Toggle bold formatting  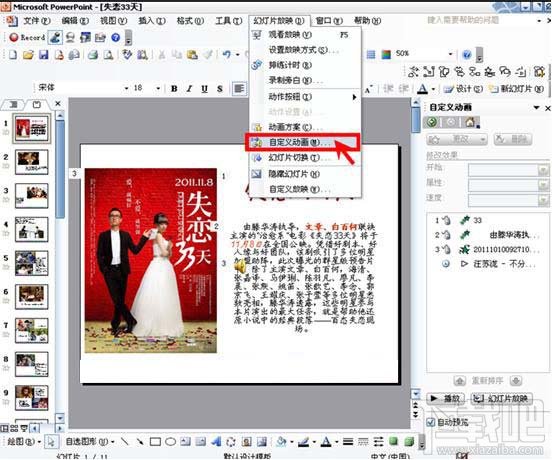(174, 89)
